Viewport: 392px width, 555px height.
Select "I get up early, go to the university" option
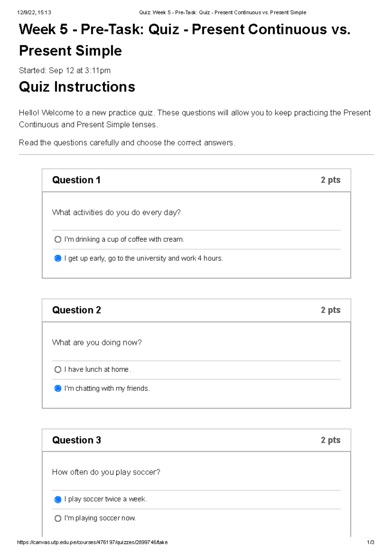(58, 259)
